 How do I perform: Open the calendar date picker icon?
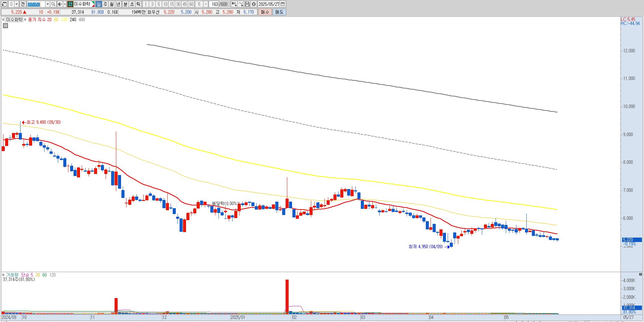(283, 4)
